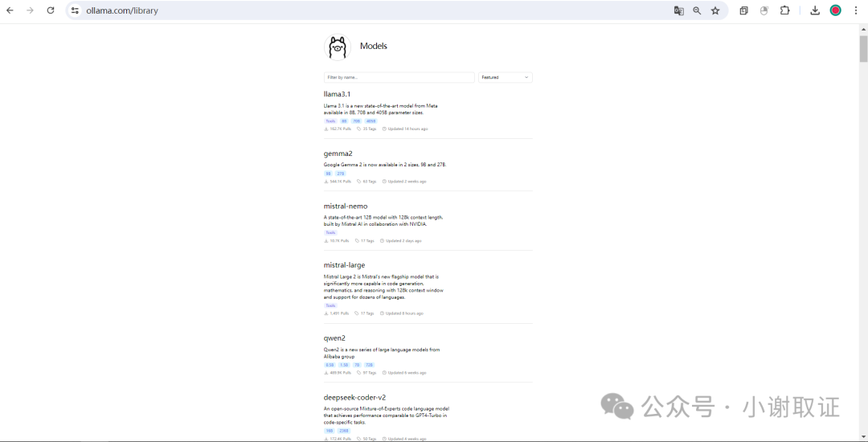Open site information icon in address bar
Viewport: 868px width, 442px height.
pyautogui.click(x=75, y=10)
